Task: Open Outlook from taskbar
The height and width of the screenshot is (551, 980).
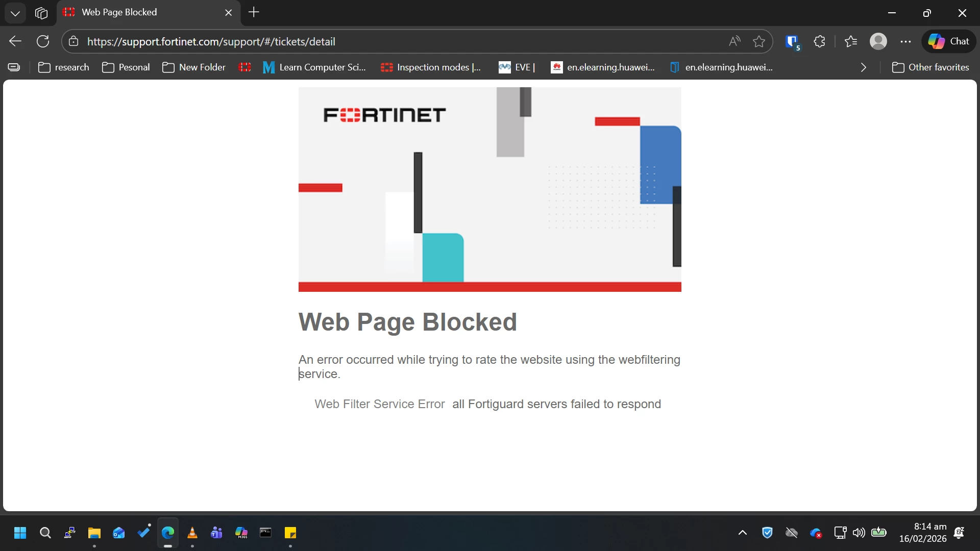Action: [119, 533]
